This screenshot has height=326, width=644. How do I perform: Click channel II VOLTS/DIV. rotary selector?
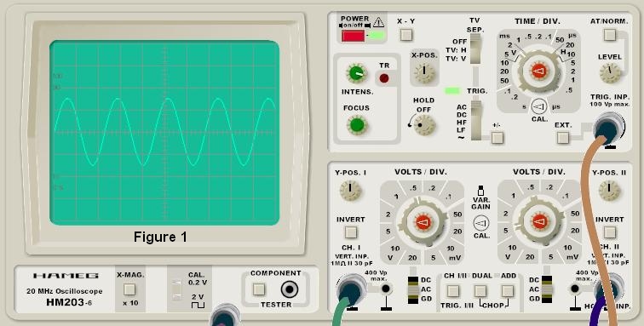(540, 222)
